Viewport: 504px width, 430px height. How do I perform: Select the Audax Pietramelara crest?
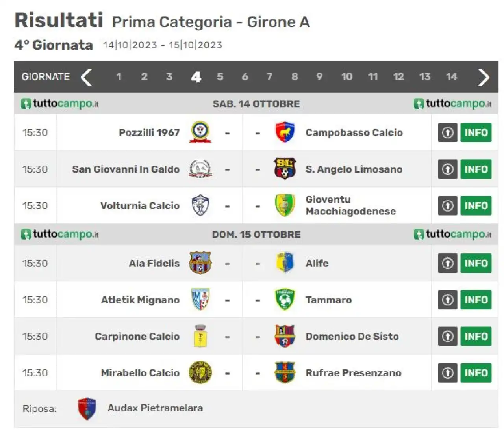[87, 409]
